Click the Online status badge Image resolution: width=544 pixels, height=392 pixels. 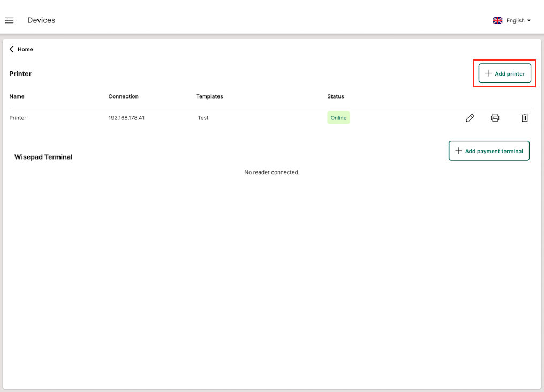pos(338,118)
